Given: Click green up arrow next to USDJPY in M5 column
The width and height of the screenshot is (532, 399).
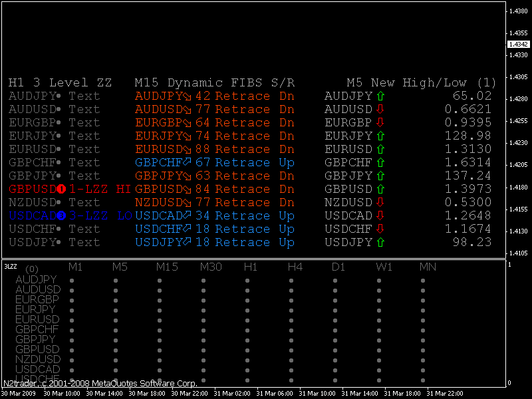Looking at the screenshot, I should pyautogui.click(x=381, y=242).
